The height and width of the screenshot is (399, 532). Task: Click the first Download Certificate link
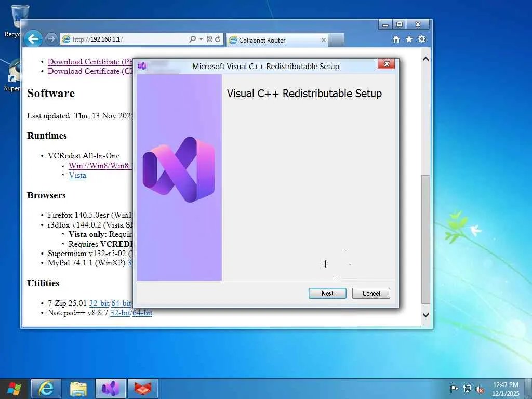click(x=90, y=62)
